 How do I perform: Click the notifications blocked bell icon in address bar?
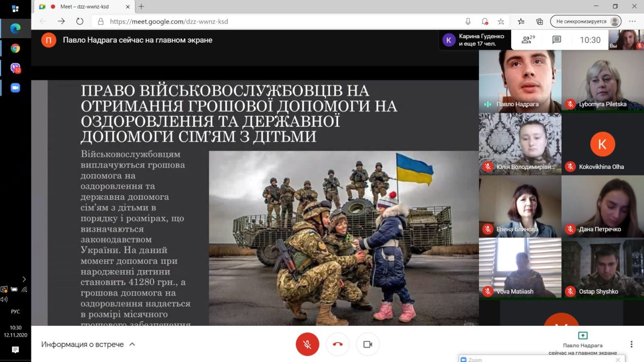[485, 22]
